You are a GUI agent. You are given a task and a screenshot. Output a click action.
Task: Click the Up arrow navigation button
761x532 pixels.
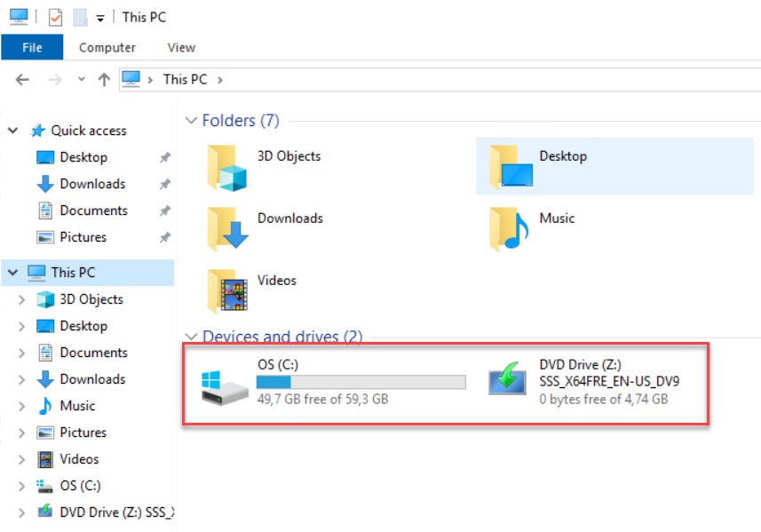click(x=104, y=79)
